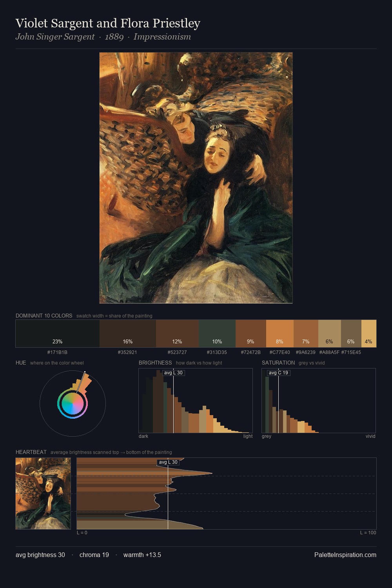
Task: Click the hex code '#9A6239' text
Action: (x=306, y=352)
